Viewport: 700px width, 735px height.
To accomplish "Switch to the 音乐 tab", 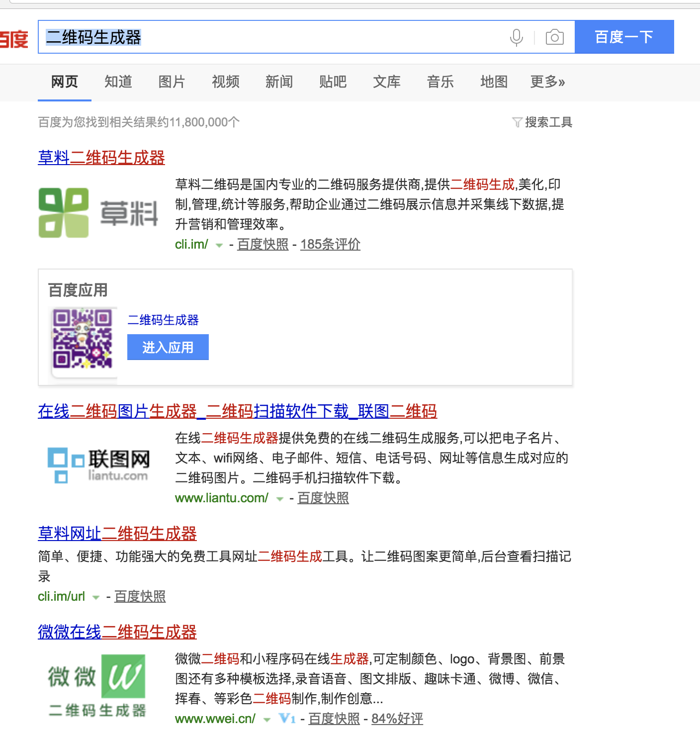I will pyautogui.click(x=440, y=82).
